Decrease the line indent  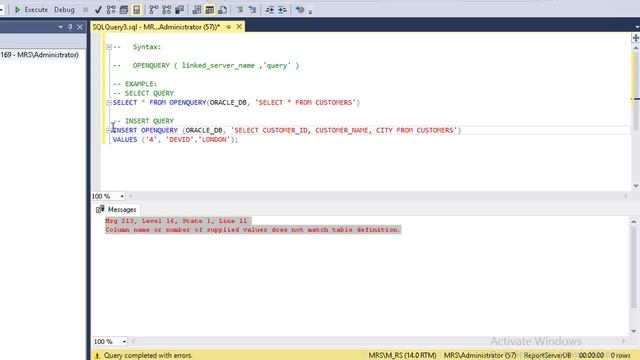pos(270,9)
